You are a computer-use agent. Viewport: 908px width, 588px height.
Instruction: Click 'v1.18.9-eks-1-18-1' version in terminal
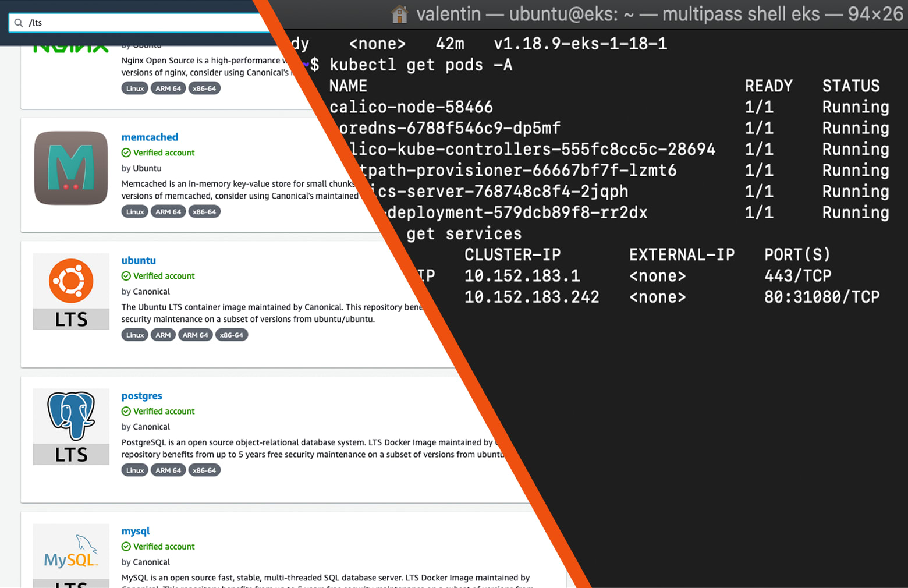[x=580, y=44]
